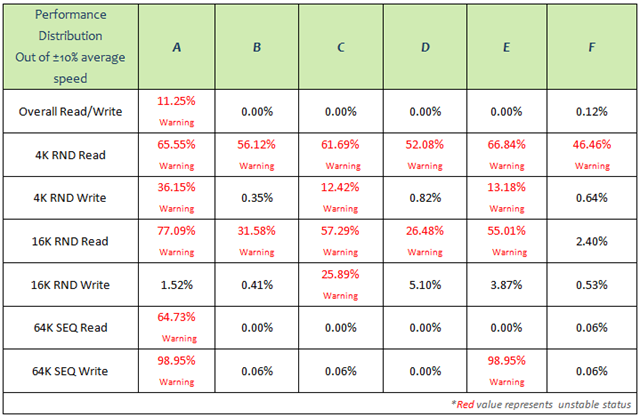Select the column D header cell

(x=425, y=47)
